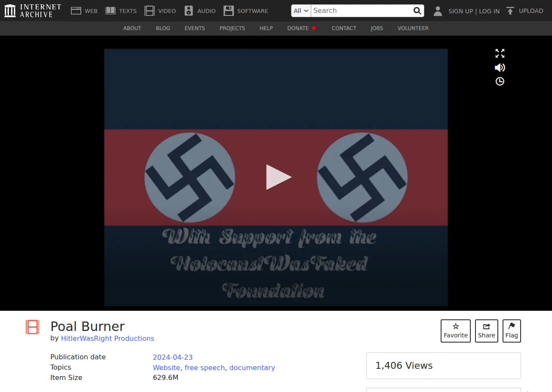The width and height of the screenshot is (552, 392).
Task: Open the Video section film icon
Action: [150, 11]
